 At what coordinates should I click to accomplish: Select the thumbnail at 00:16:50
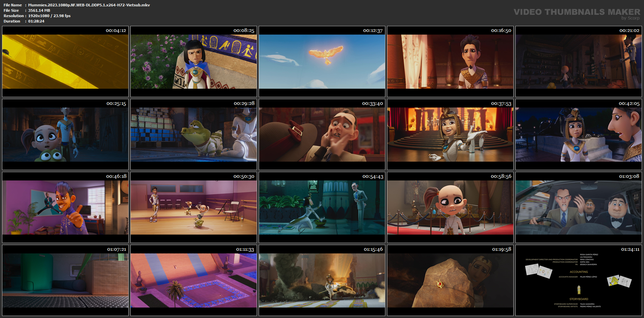(x=450, y=62)
